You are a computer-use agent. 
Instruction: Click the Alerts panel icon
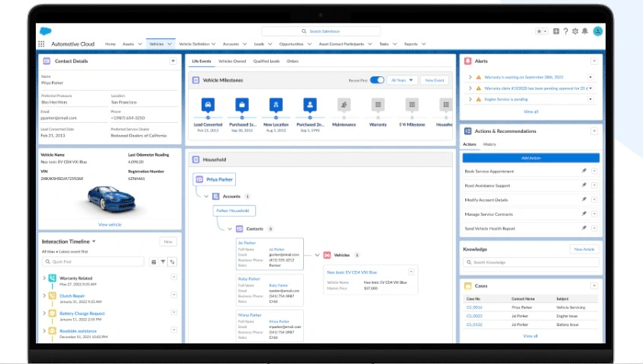coord(468,61)
